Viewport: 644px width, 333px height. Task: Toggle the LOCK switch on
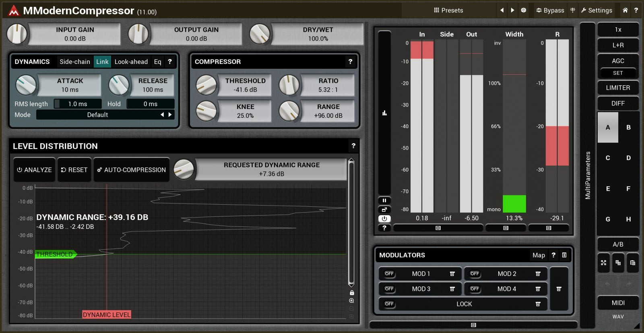[x=389, y=304]
